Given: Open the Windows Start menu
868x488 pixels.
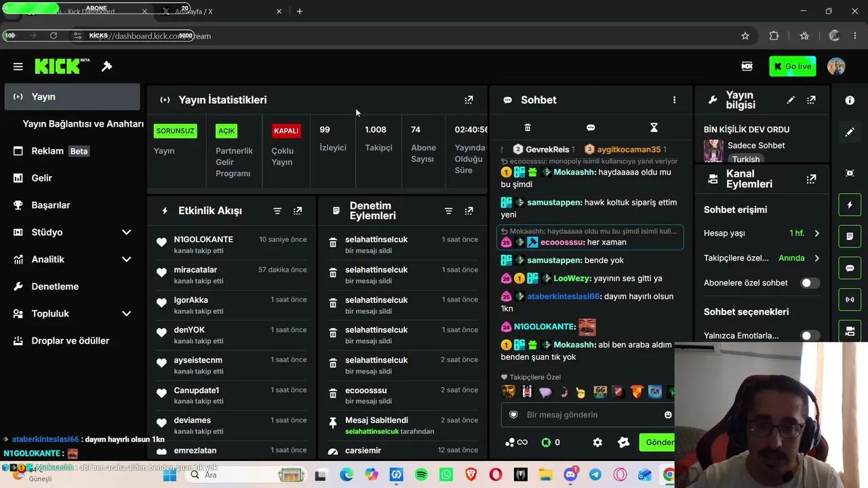Looking at the screenshot, I should 170,475.
